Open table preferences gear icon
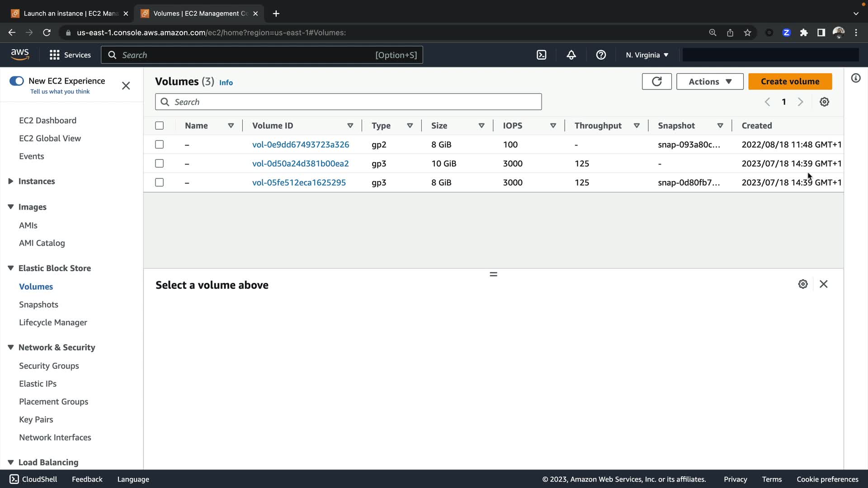 [x=824, y=102]
